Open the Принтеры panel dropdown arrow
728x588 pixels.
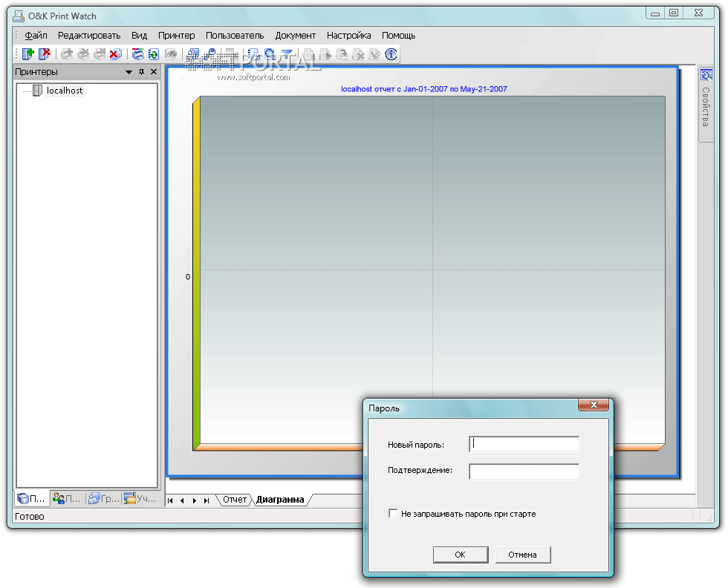pyautogui.click(x=129, y=72)
